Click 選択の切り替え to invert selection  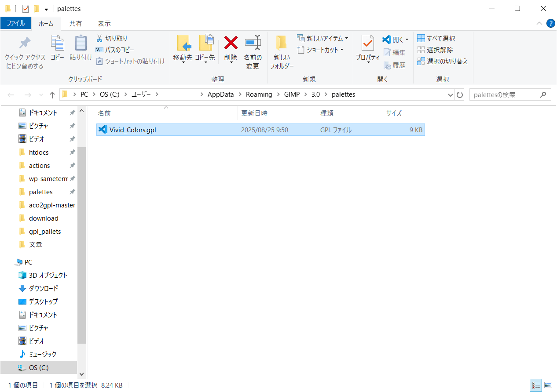pyautogui.click(x=442, y=62)
